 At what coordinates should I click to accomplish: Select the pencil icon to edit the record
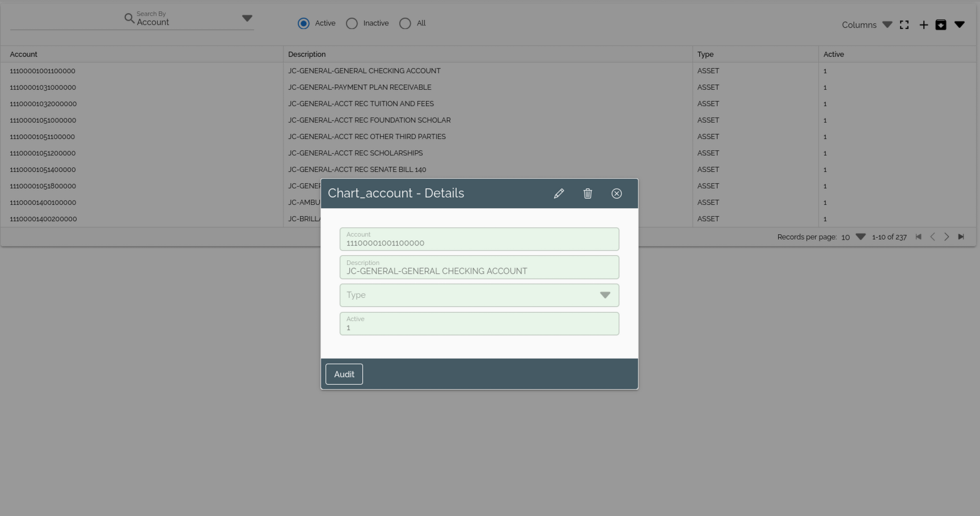click(x=559, y=193)
